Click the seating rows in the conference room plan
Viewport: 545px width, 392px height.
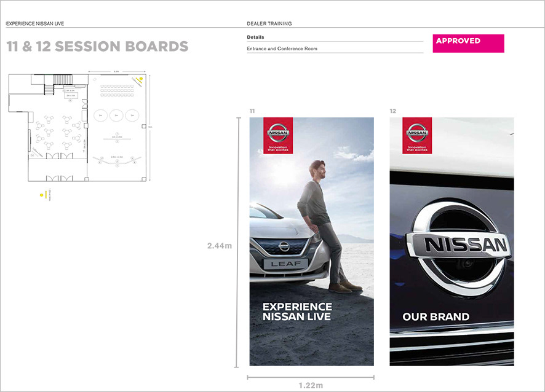(117, 90)
